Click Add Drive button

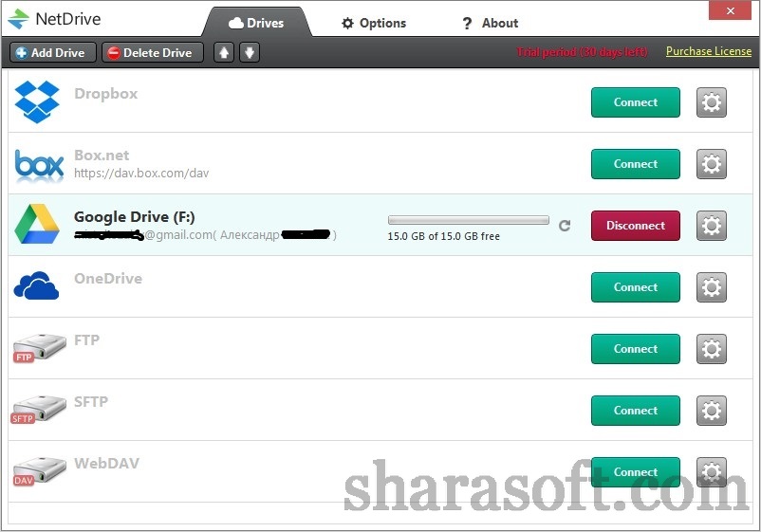52,52
